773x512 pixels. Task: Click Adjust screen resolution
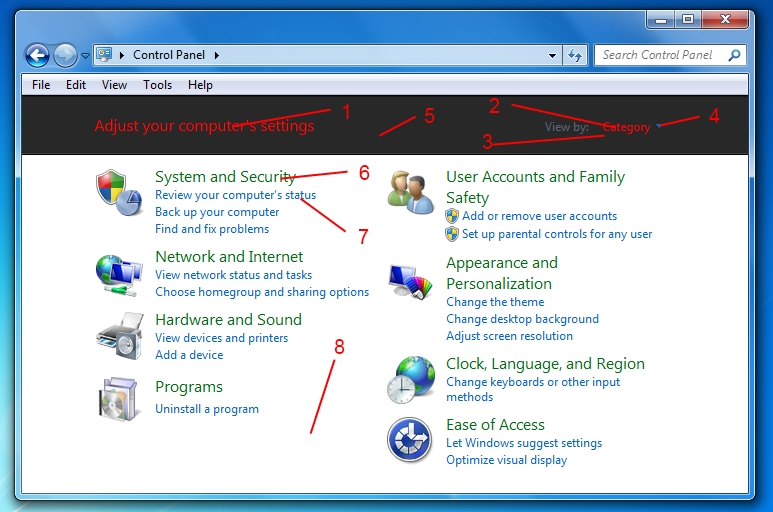pos(509,336)
